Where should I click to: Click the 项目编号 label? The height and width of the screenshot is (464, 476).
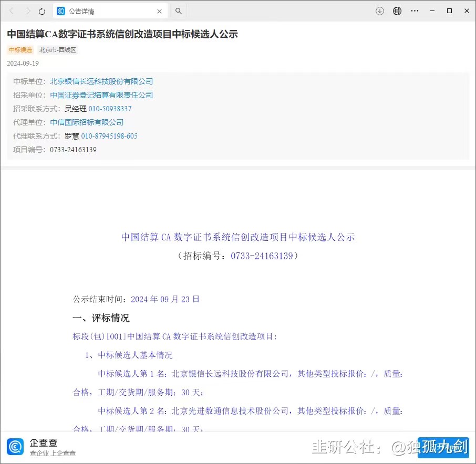pyautogui.click(x=29, y=150)
